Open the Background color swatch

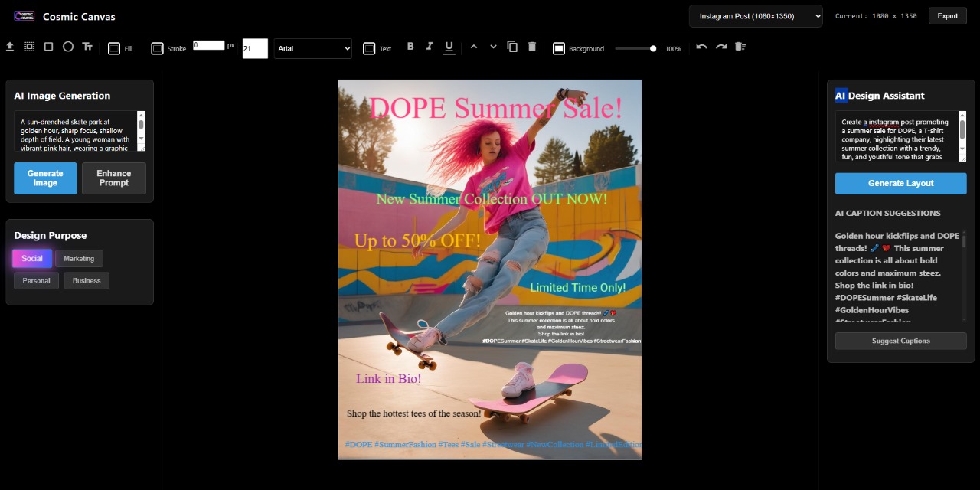(x=559, y=48)
